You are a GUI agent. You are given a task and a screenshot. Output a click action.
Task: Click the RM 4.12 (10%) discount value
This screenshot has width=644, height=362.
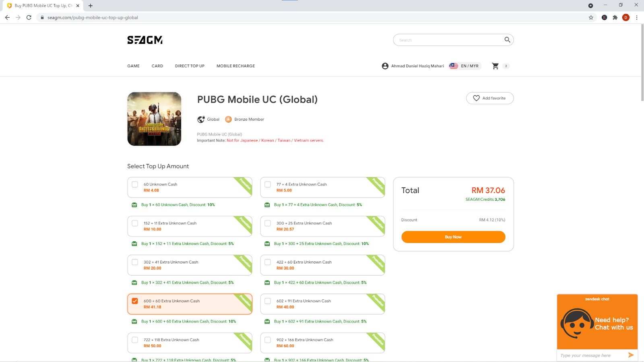492,220
